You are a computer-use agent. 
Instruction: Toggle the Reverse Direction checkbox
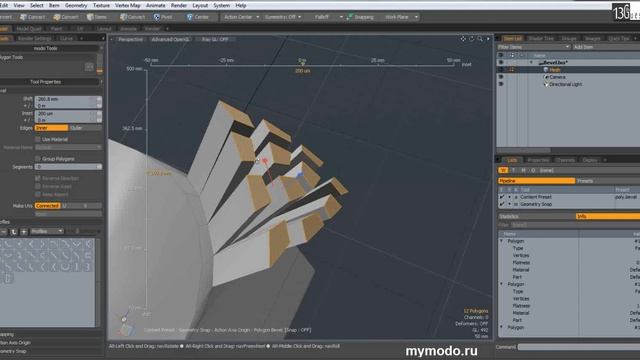click(x=38, y=178)
